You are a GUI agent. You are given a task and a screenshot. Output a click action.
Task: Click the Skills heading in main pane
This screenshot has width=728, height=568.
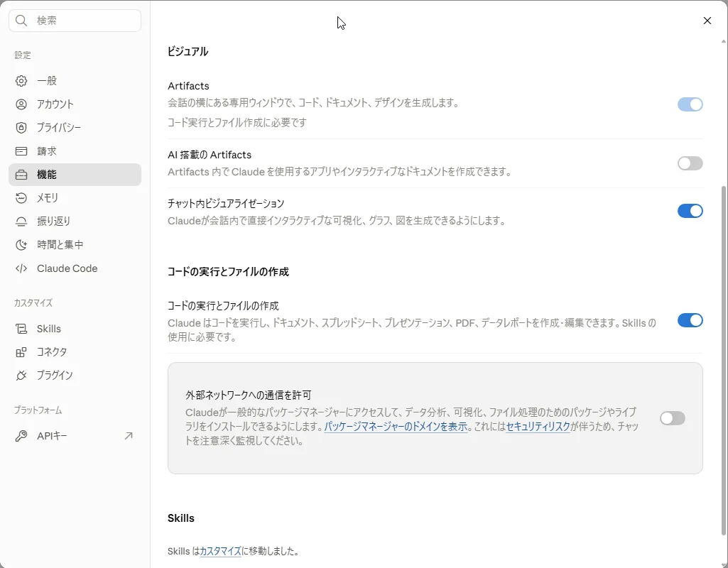pos(181,518)
